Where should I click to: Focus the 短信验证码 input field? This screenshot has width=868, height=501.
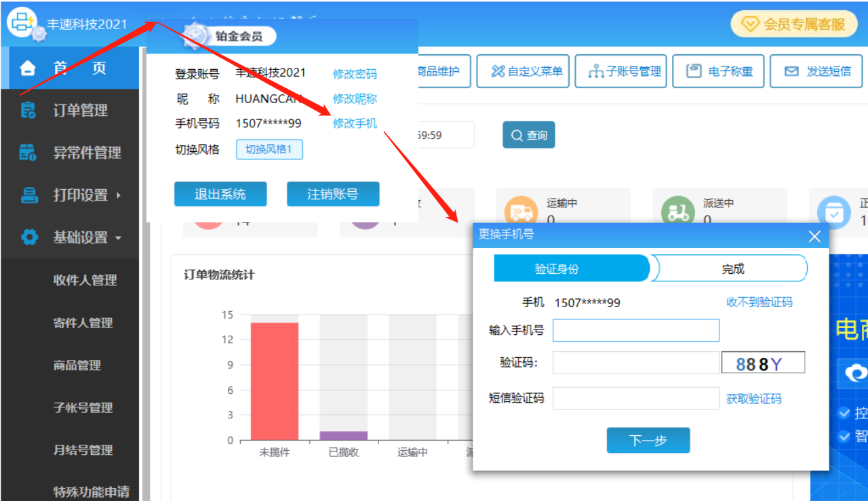pyautogui.click(x=636, y=399)
